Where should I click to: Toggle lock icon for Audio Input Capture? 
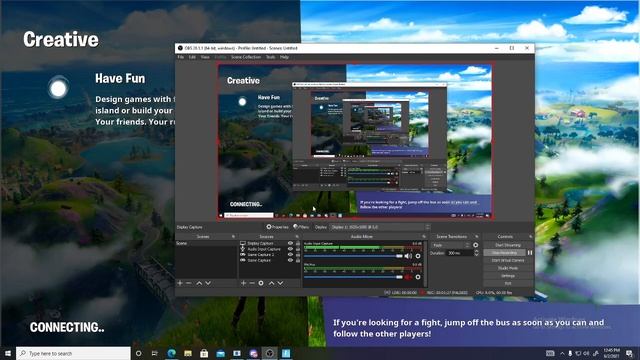298,249
